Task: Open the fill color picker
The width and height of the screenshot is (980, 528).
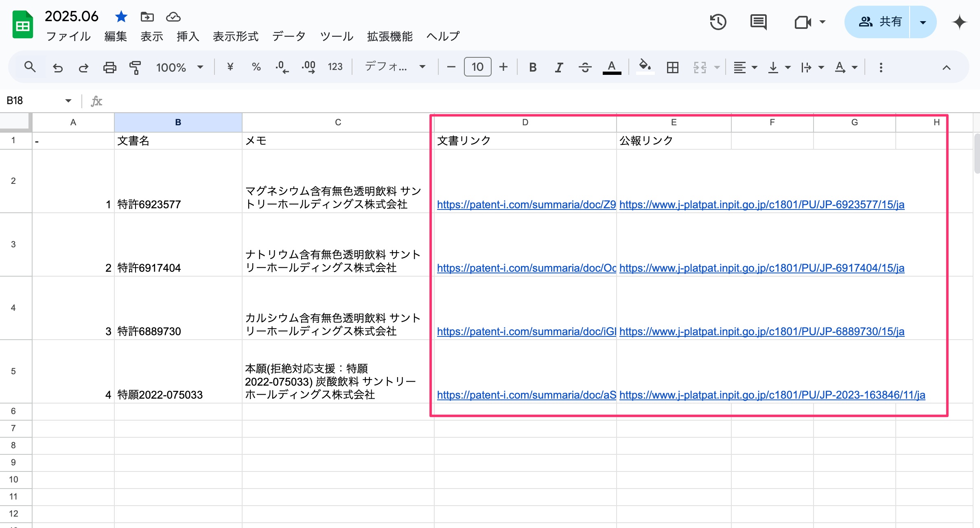Action: tap(645, 67)
